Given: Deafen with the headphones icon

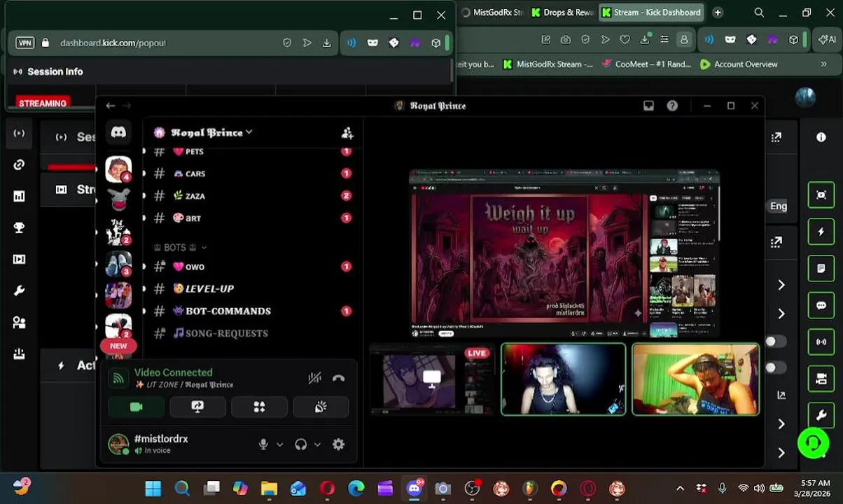Looking at the screenshot, I should pyautogui.click(x=301, y=444).
